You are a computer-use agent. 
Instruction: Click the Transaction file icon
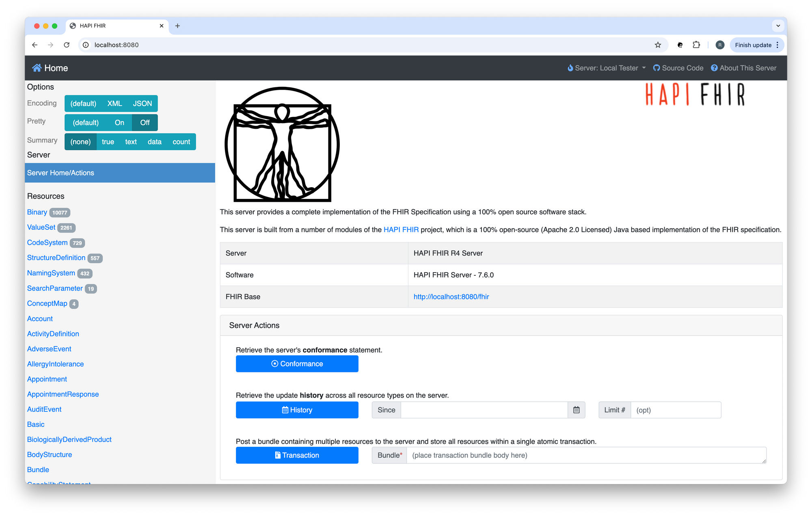point(278,455)
